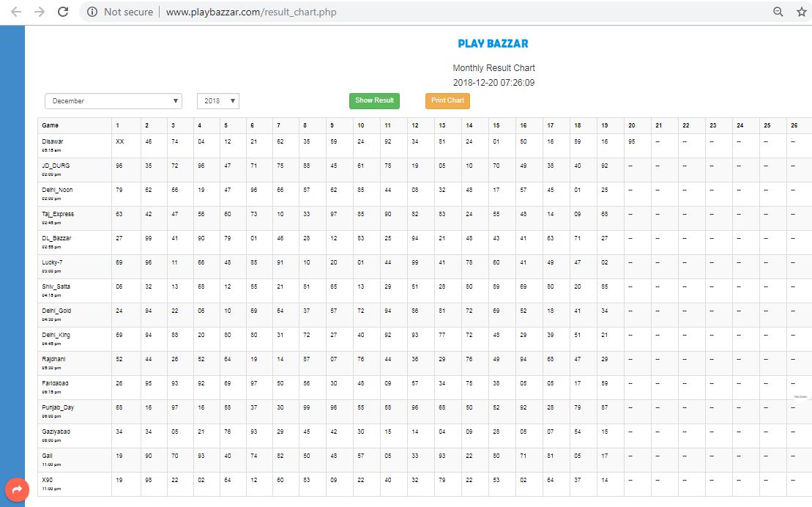Open the zoom magnifier icon in address bar
The image size is (812, 507).
tap(778, 12)
